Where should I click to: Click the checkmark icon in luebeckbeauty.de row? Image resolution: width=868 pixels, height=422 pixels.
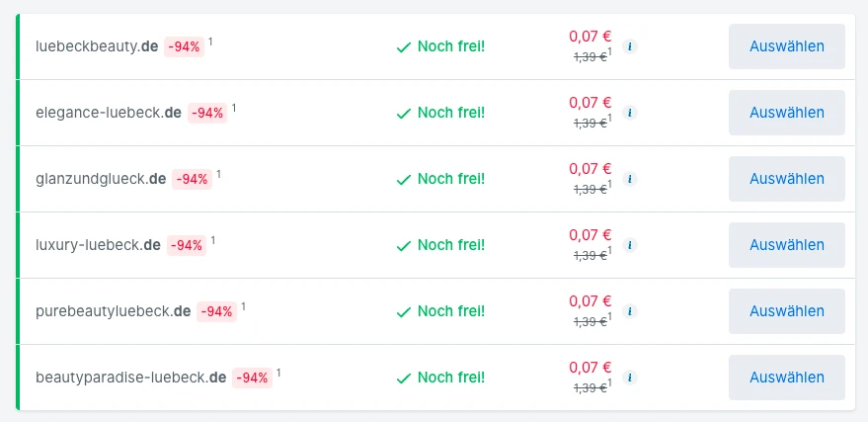(403, 46)
